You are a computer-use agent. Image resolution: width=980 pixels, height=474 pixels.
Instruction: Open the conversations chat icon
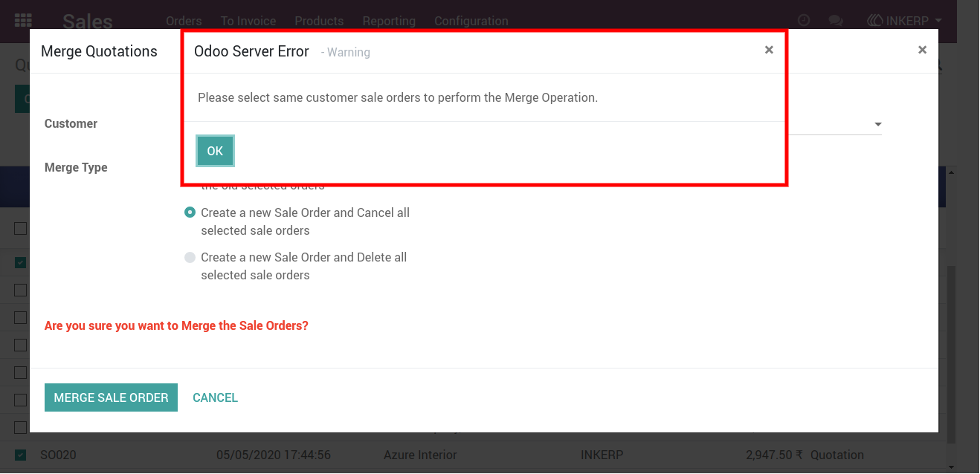tap(836, 21)
